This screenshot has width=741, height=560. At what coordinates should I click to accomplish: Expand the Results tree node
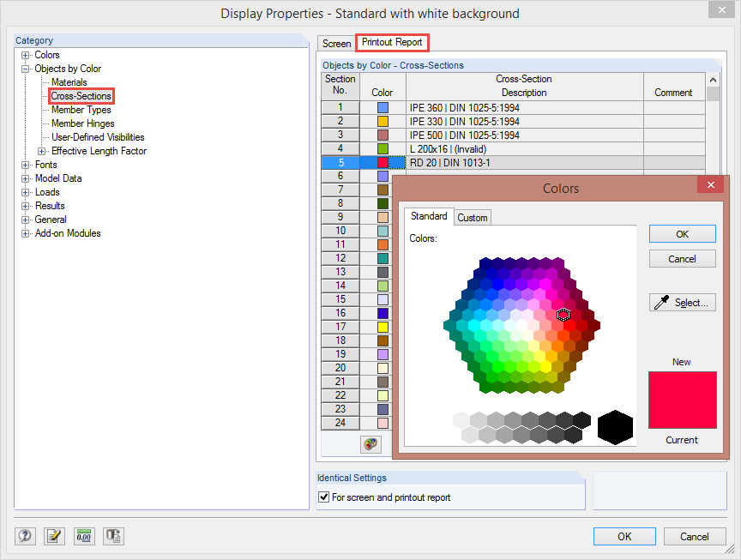pyautogui.click(x=25, y=206)
